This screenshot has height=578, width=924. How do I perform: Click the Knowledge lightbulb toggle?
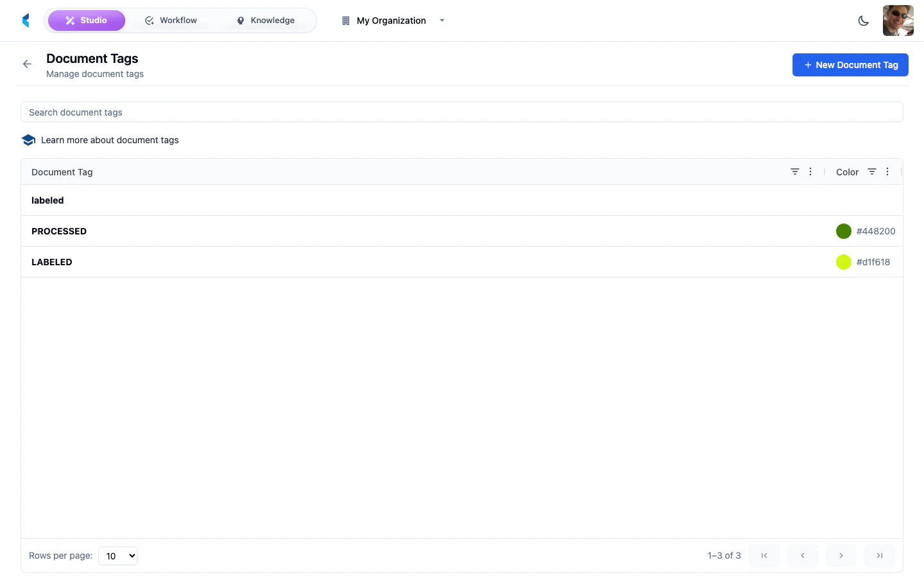pyautogui.click(x=239, y=20)
